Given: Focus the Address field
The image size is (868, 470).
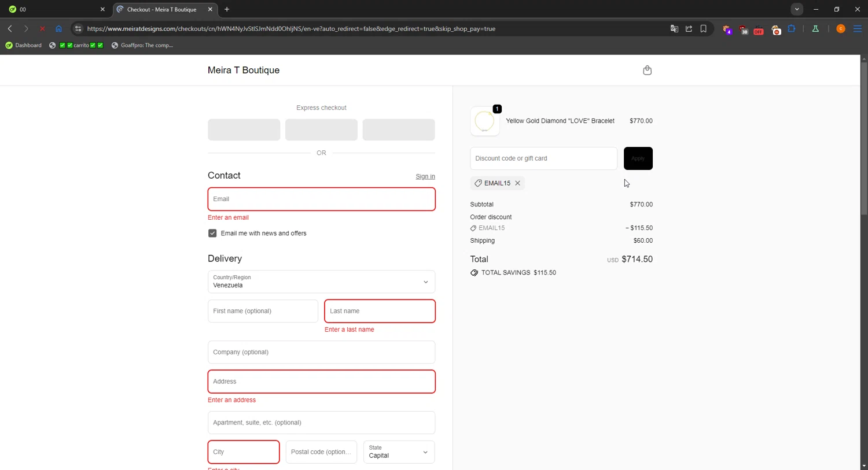Looking at the screenshot, I should click(321, 382).
